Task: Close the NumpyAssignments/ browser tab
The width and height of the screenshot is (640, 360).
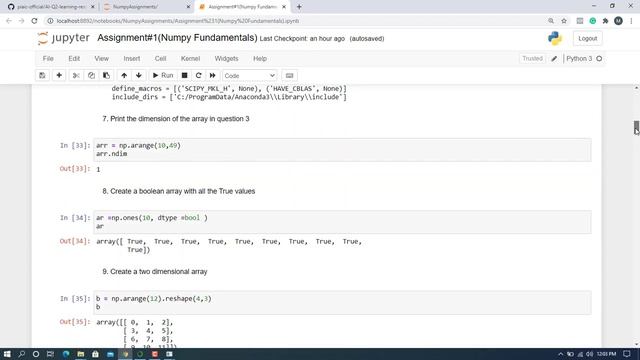Action: [x=188, y=7]
